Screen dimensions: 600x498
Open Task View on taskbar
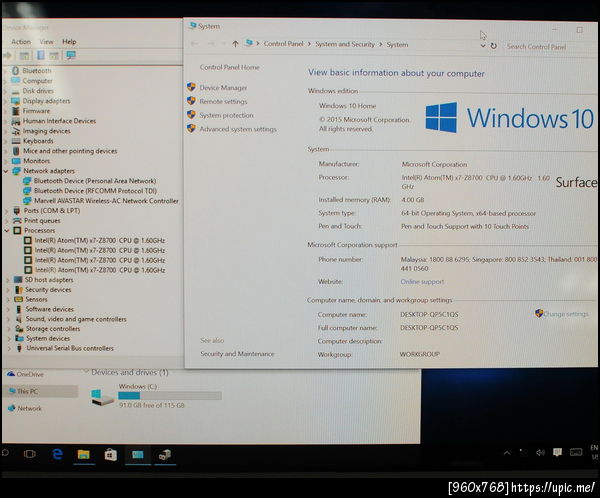point(29,454)
